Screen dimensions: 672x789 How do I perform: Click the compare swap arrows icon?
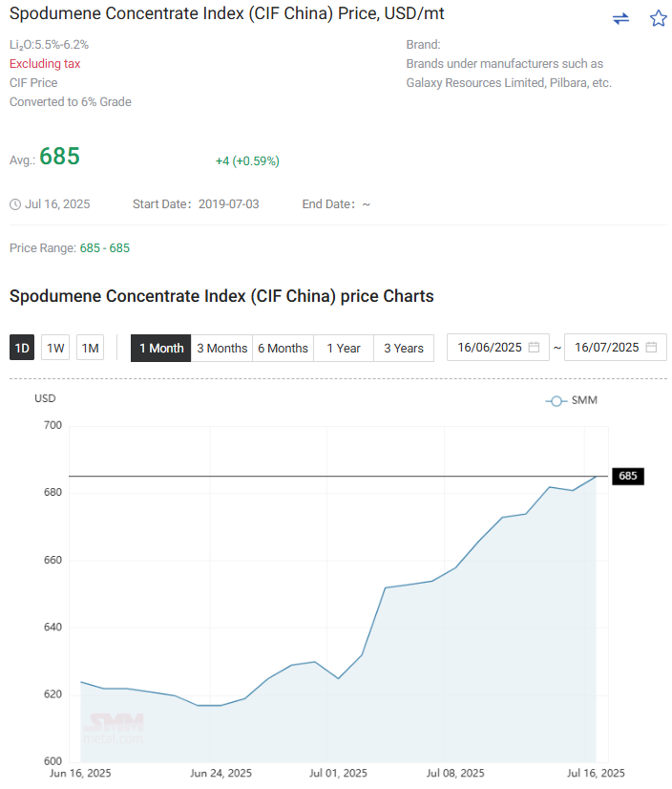tap(620, 18)
